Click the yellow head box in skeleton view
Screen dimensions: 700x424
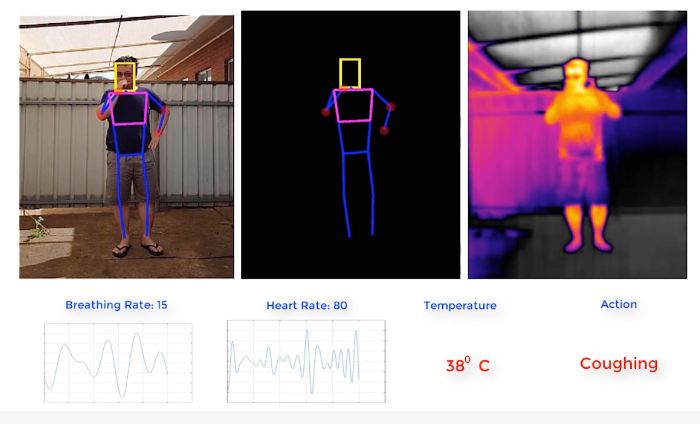point(350,73)
